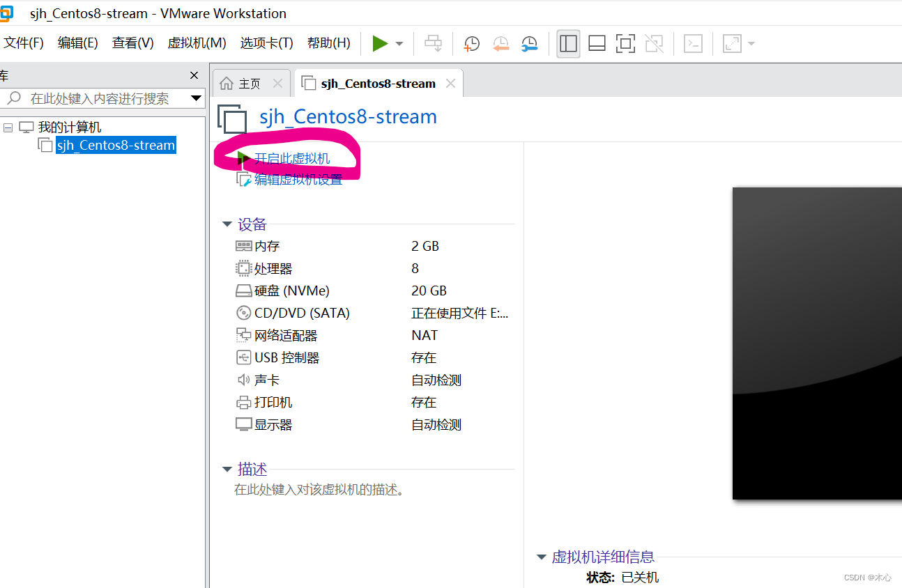Screen dimensions: 902x588
Task: Click the library search input field
Action: (98, 99)
